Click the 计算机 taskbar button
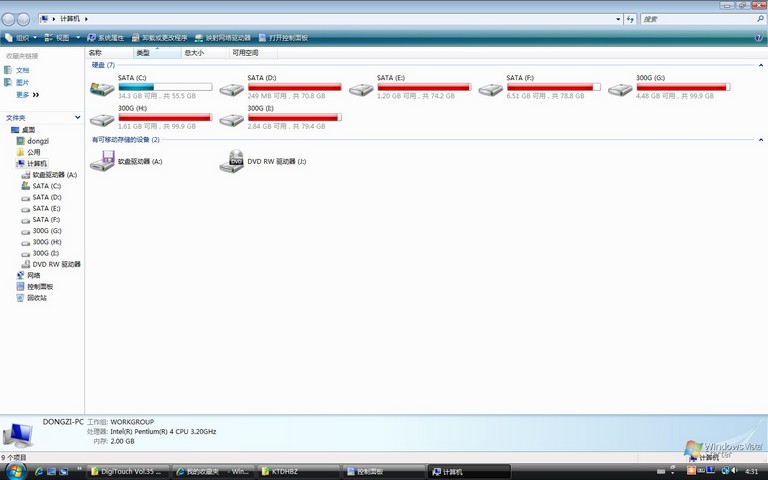768x480 pixels. click(x=469, y=472)
